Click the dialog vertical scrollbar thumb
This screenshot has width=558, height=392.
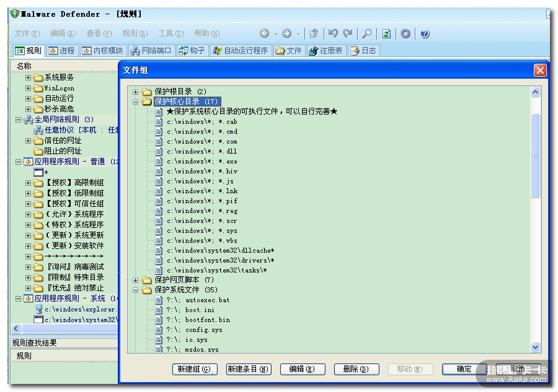pyautogui.click(x=536, y=155)
